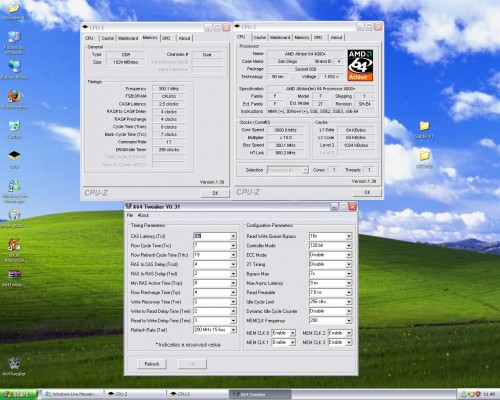Select the Cache tab in right CPU-Z window
The height and width of the screenshot is (400, 500).
(x=260, y=37)
